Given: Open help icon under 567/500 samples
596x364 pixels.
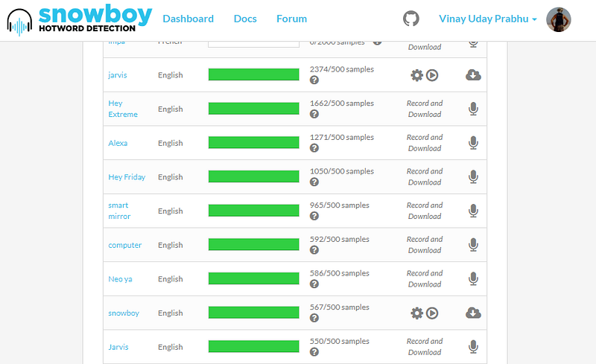Looking at the screenshot, I should click(x=314, y=318).
